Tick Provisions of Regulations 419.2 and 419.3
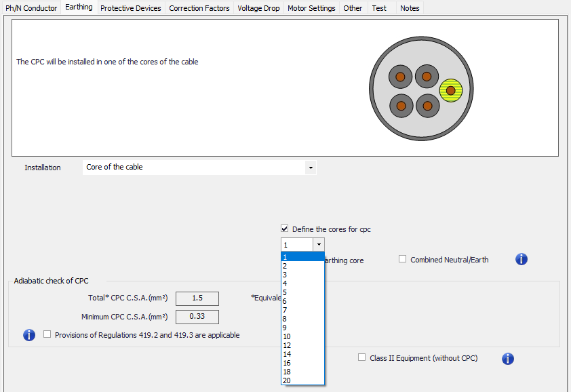 47,334
